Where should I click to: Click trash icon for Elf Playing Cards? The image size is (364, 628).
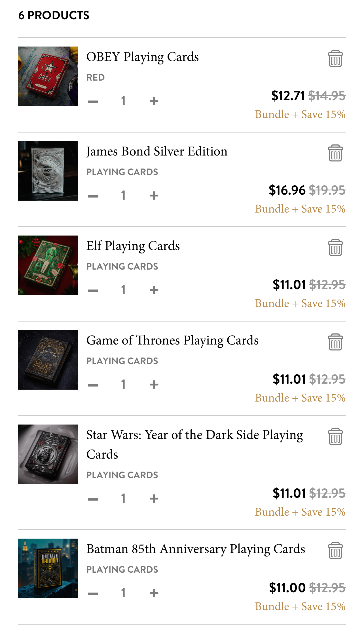(335, 248)
